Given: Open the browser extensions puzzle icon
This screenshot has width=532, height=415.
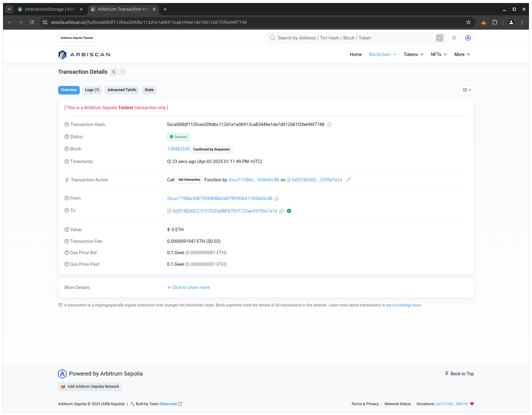Looking at the screenshot, I should click(x=495, y=22).
